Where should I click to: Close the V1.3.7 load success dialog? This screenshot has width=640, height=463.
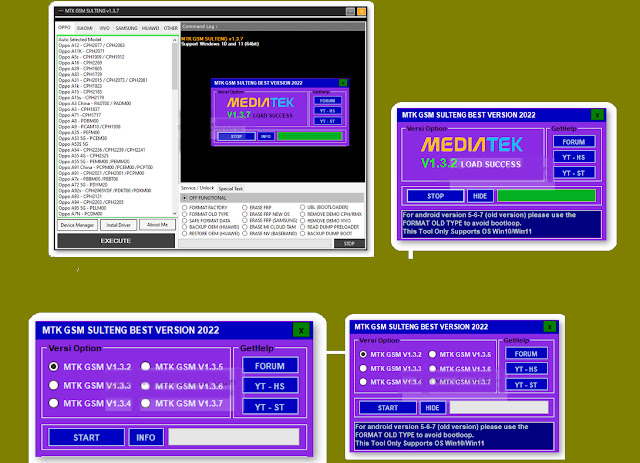pyautogui.click(x=343, y=83)
